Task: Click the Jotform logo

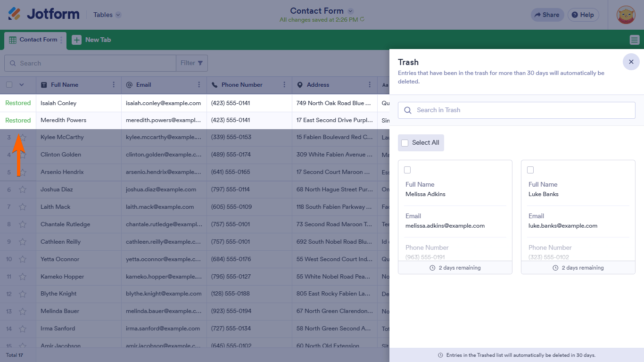Action: coord(43,14)
